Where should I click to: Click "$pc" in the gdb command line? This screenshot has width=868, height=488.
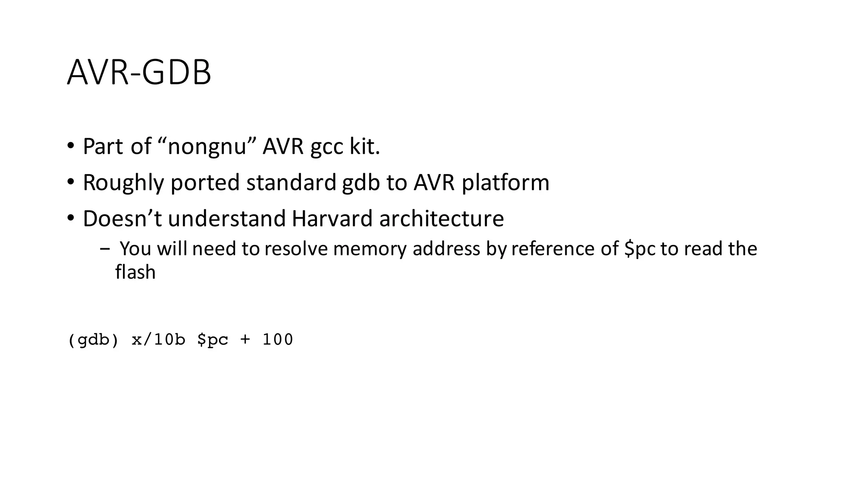[213, 340]
